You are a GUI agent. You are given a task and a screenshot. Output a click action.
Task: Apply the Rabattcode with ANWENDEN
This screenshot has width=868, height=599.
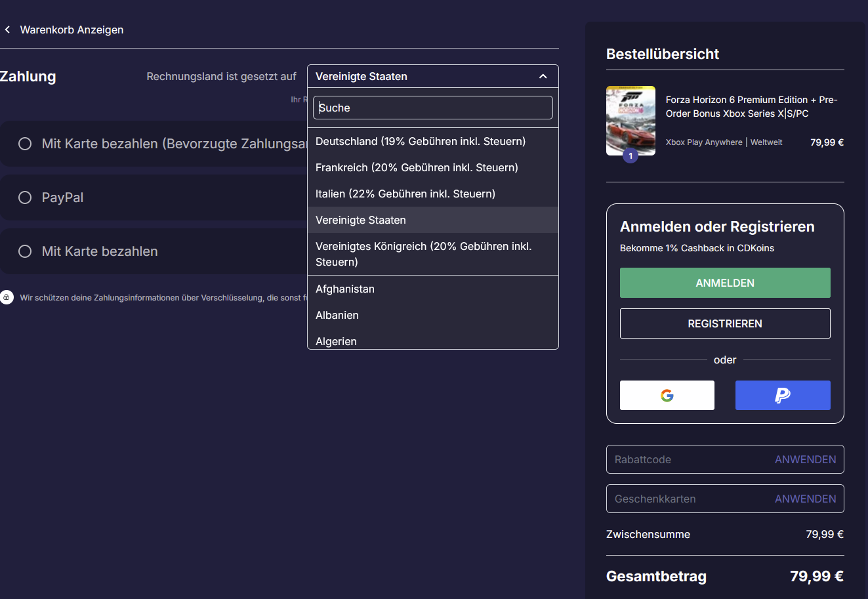(x=806, y=459)
